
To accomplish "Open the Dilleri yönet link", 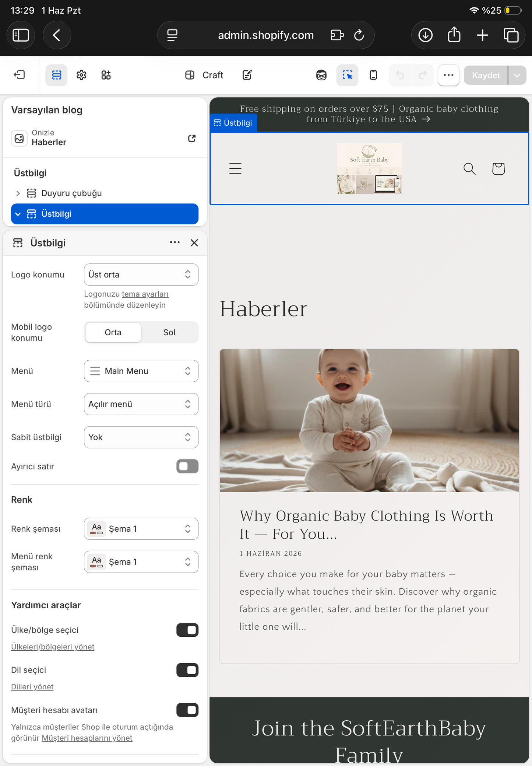I will tap(32, 687).
